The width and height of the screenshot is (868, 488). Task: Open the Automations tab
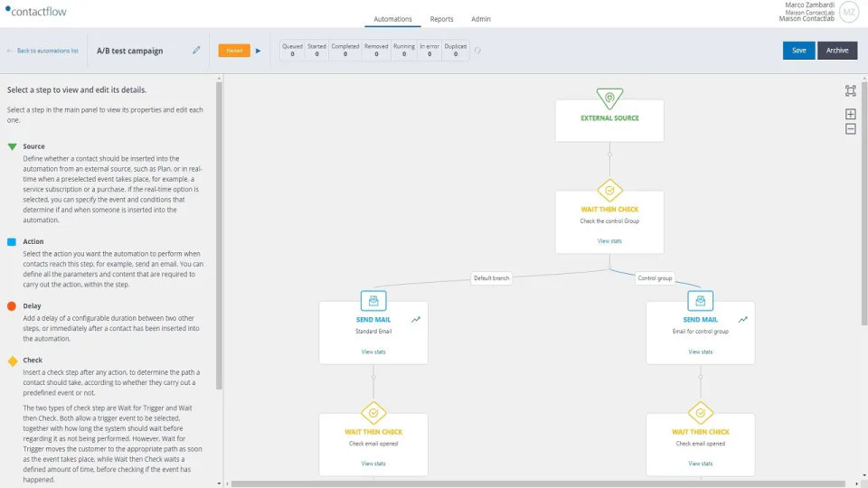click(x=392, y=19)
